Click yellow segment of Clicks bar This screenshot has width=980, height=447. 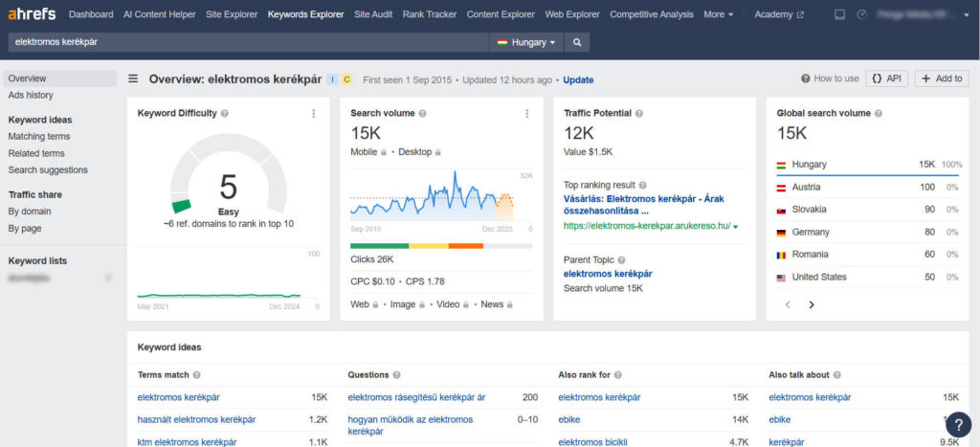429,246
